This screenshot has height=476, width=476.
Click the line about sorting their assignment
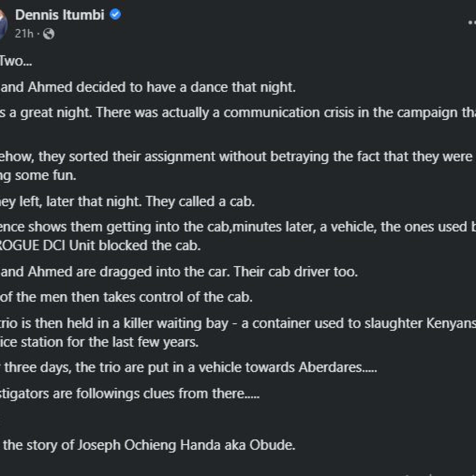pos(238,157)
